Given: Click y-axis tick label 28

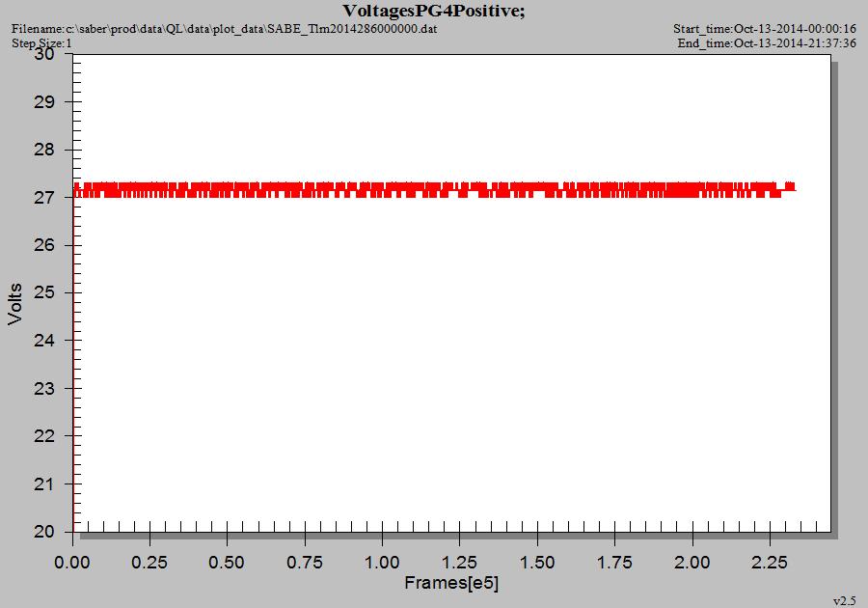Looking at the screenshot, I should coord(44,150).
